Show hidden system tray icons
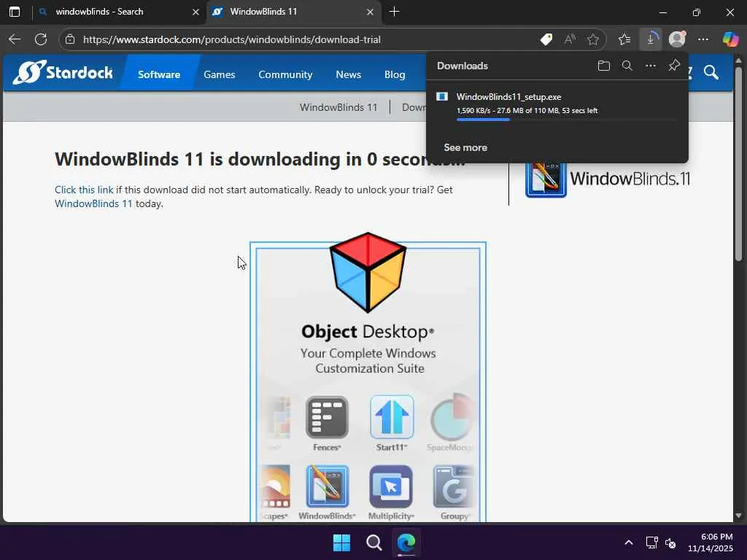 tap(629, 542)
